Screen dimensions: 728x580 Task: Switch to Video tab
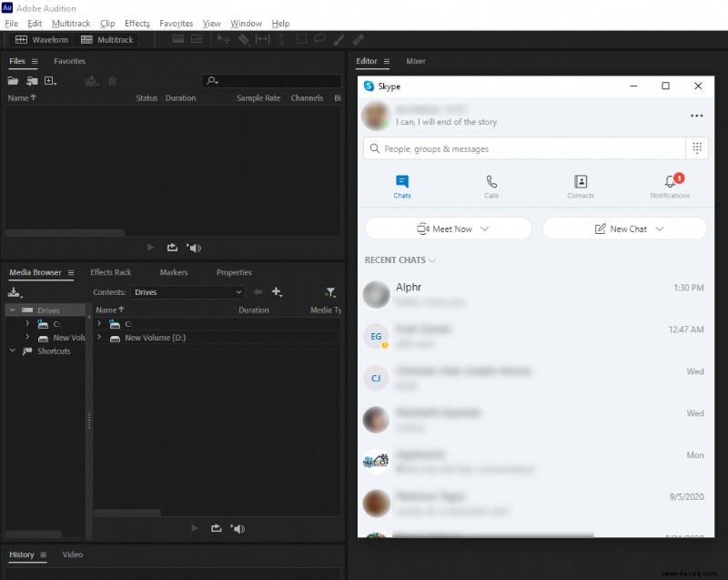click(73, 555)
